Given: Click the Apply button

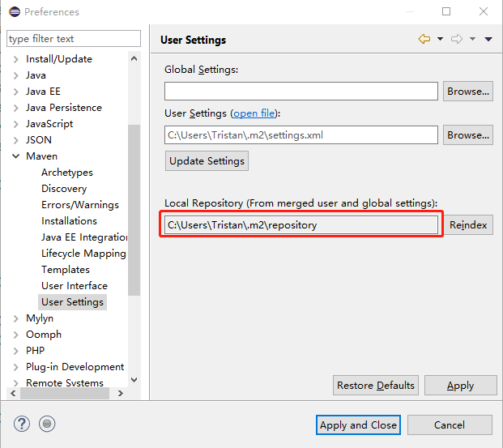Looking at the screenshot, I should pyautogui.click(x=461, y=385).
